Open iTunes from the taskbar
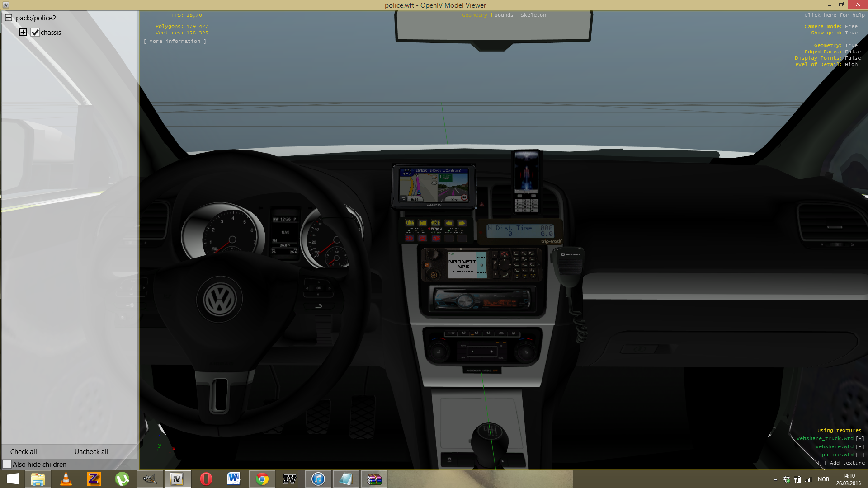Screen dimensions: 868x488 click(318, 479)
